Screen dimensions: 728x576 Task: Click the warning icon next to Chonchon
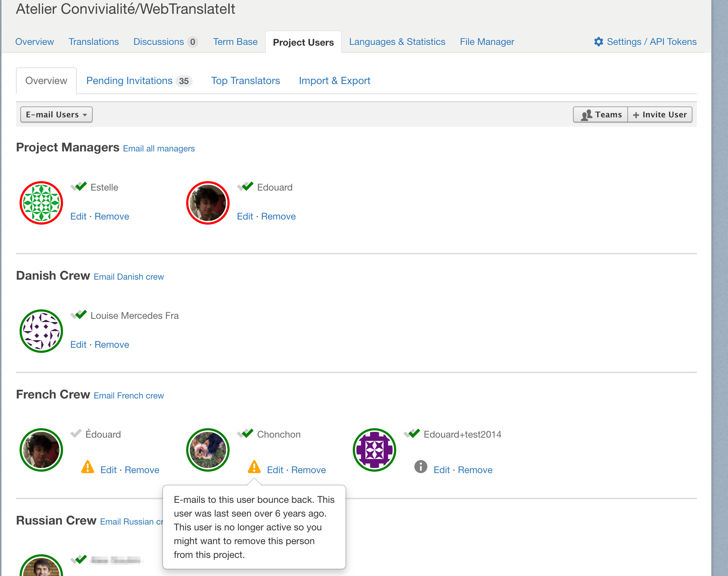click(254, 467)
